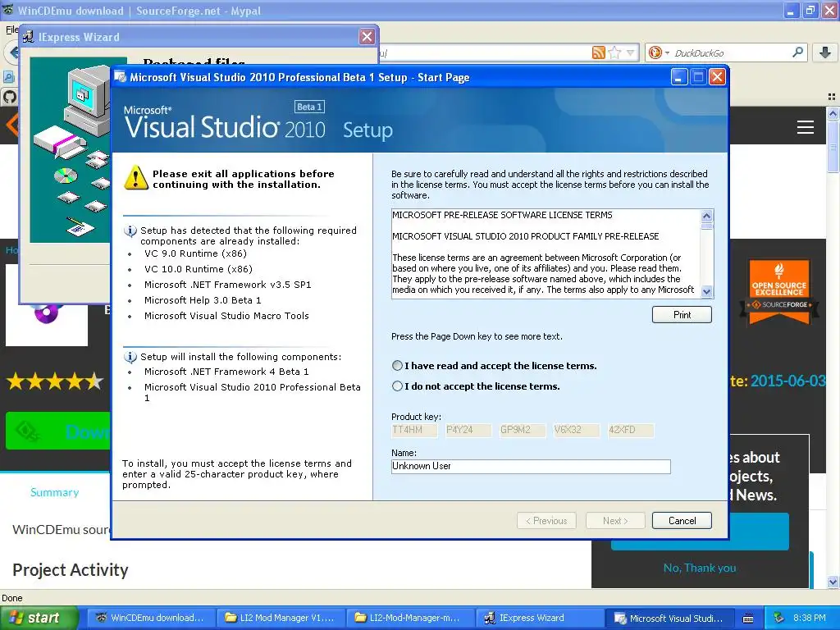Switch to WinCDEmu download taskbar item
Screen dimensions: 840x630
151,619
